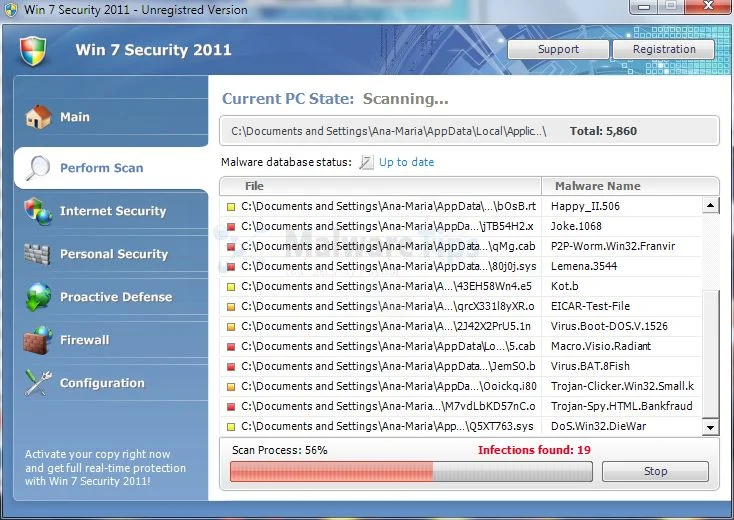Click the Infections found: 19 text
Image resolution: width=734 pixels, height=520 pixels.
pyautogui.click(x=534, y=450)
